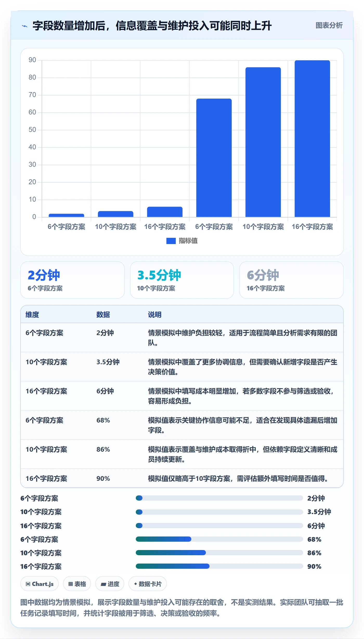This screenshot has width=364, height=639.
Task: Click the progress bar labeled 86%
Action: click(219, 553)
